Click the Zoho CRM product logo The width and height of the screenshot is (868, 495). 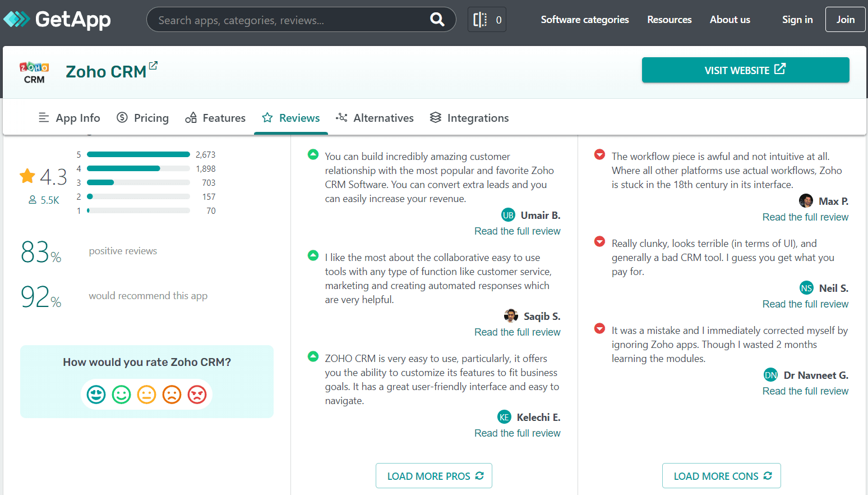[34, 72]
